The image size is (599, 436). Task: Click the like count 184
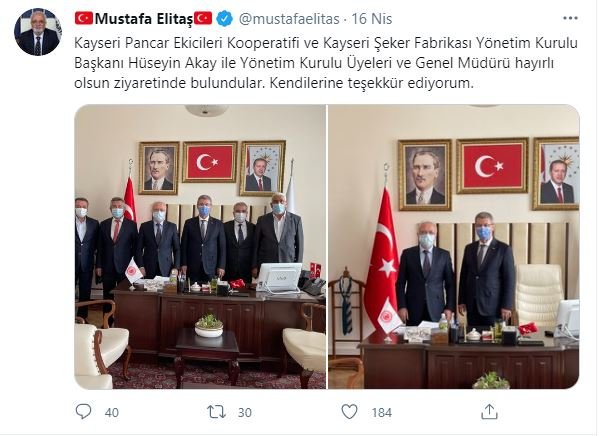point(382,413)
